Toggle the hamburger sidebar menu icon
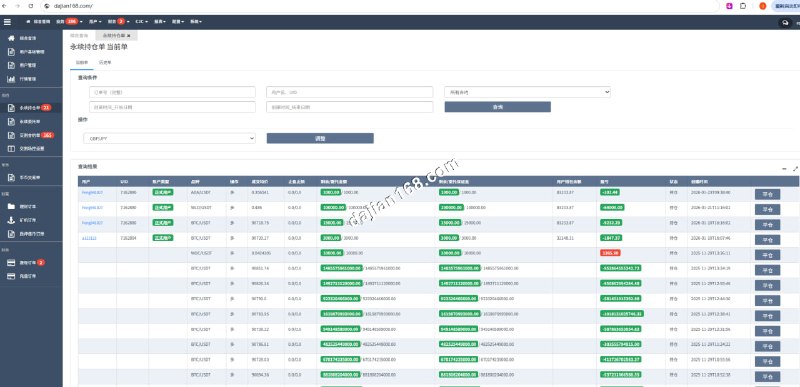Viewport: 800px width, 387px height. [7, 21]
